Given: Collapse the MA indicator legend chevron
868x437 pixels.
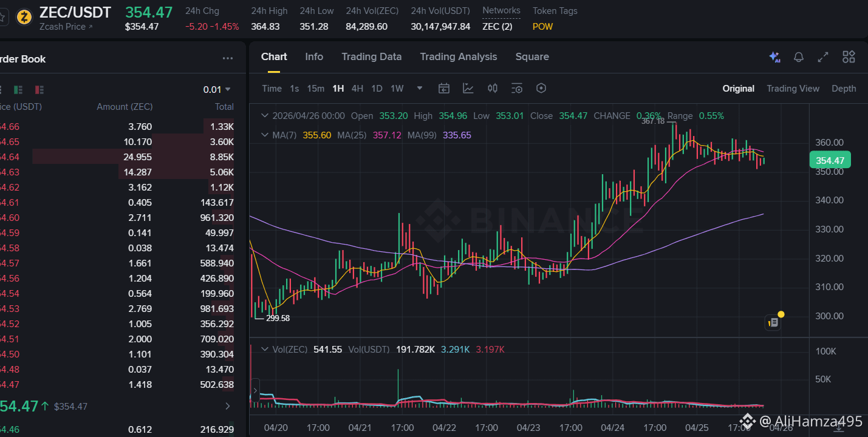Looking at the screenshot, I should (264, 135).
